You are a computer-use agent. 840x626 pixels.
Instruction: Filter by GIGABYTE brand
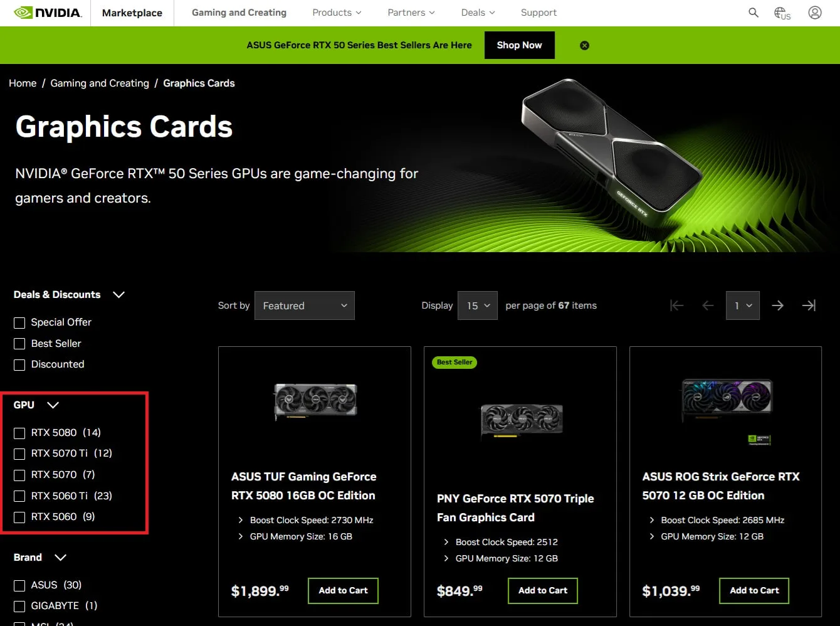19,606
